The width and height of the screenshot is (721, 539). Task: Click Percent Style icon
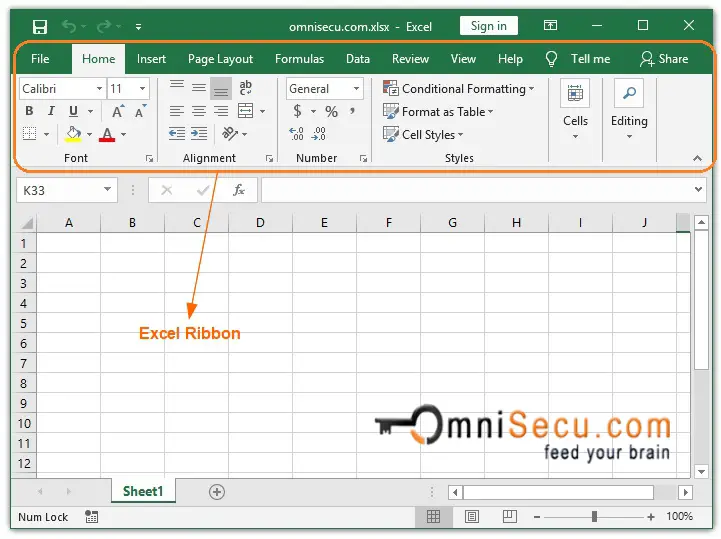click(332, 111)
